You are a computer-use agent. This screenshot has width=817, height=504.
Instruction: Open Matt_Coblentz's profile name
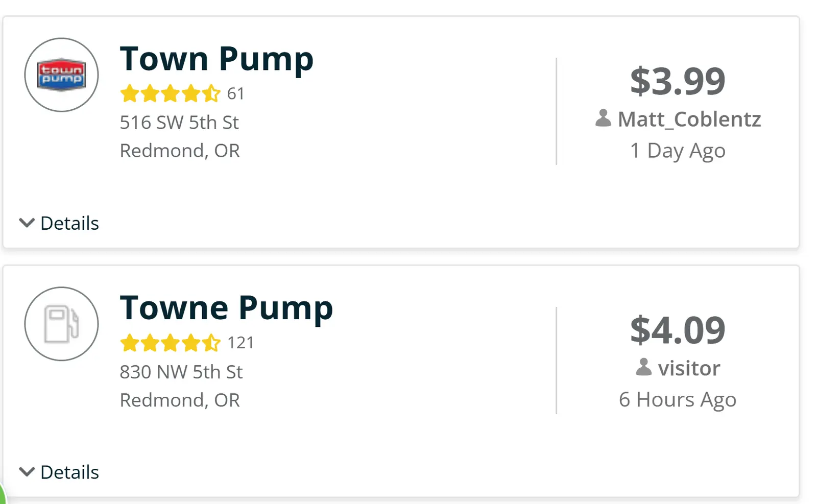pos(689,119)
